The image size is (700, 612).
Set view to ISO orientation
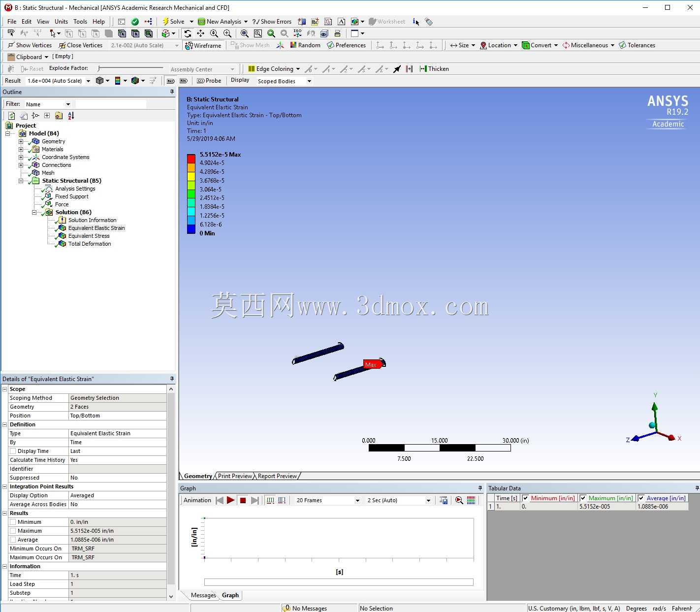297,33
